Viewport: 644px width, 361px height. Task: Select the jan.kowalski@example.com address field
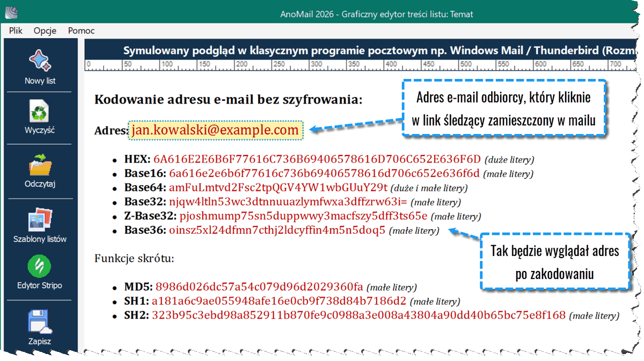[x=216, y=130]
